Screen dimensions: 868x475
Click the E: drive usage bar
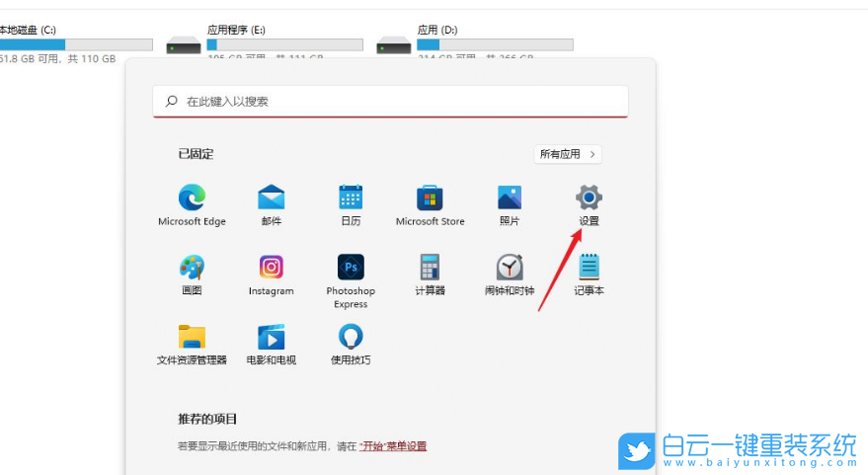click(285, 44)
